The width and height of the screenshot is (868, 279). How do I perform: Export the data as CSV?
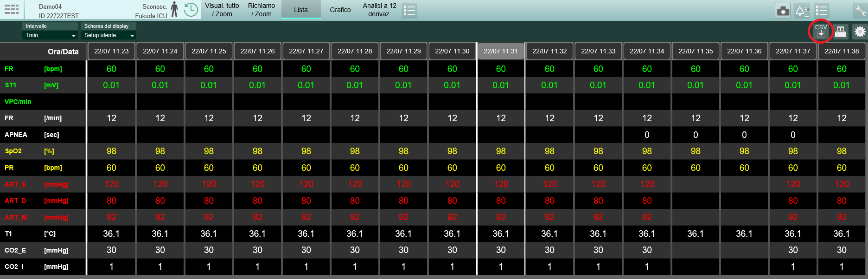821,32
